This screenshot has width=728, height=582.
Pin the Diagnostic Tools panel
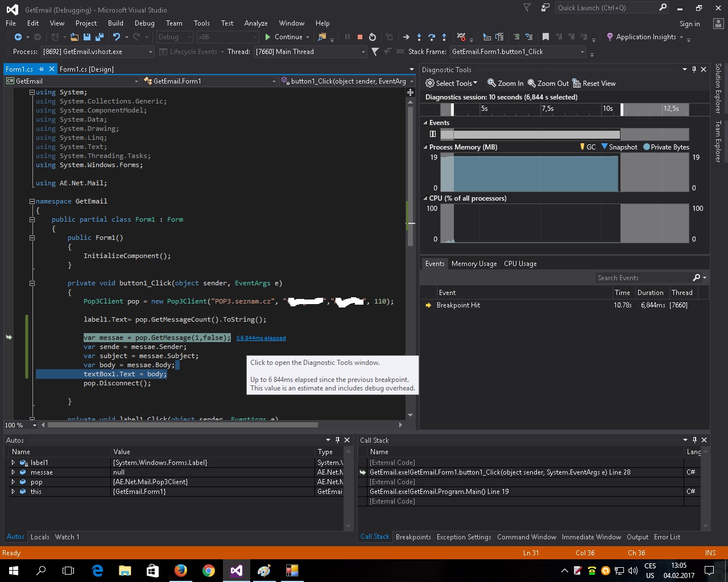(x=694, y=69)
